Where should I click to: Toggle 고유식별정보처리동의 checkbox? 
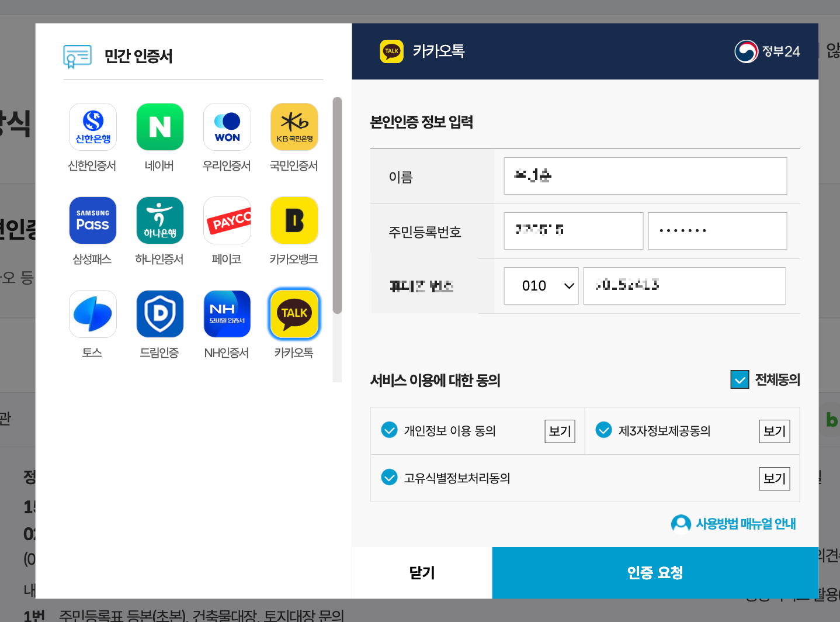pyautogui.click(x=389, y=477)
